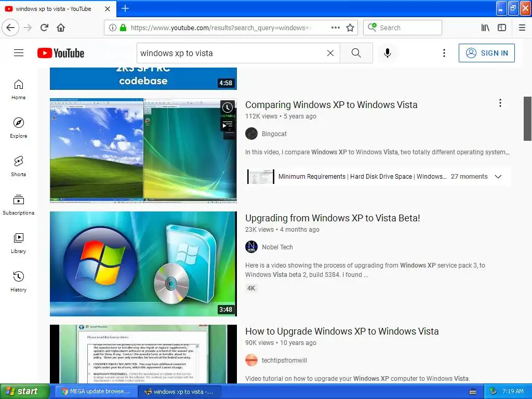The image size is (532, 399).
Task: Click the page vertical scrollbar thumb
Action: [x=527, y=118]
